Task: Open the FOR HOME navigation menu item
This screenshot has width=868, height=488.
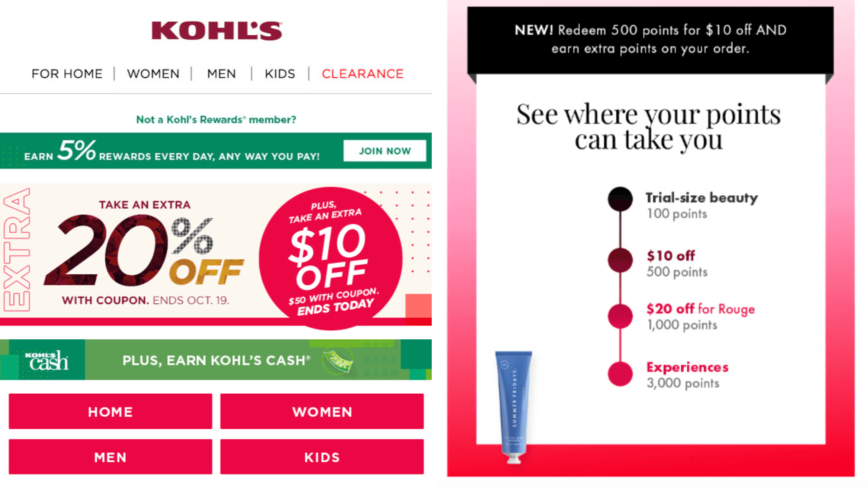Action: click(x=66, y=73)
